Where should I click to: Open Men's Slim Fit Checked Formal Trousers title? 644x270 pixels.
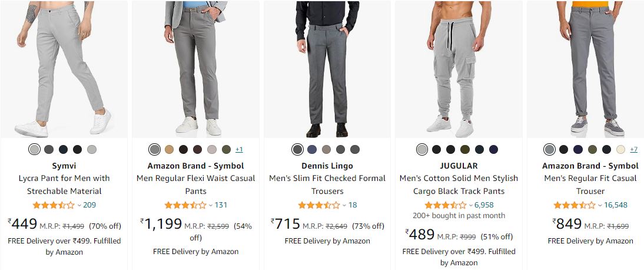pyautogui.click(x=327, y=185)
